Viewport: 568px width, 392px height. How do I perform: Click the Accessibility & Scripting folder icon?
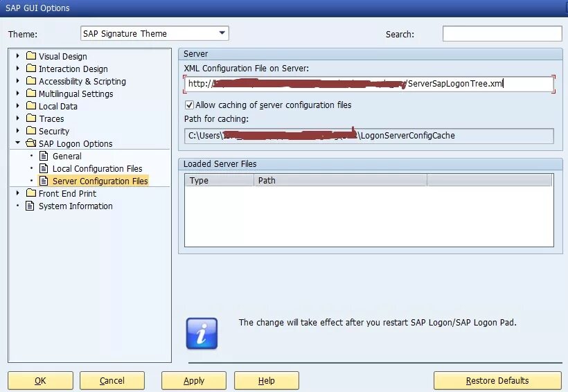coord(31,80)
